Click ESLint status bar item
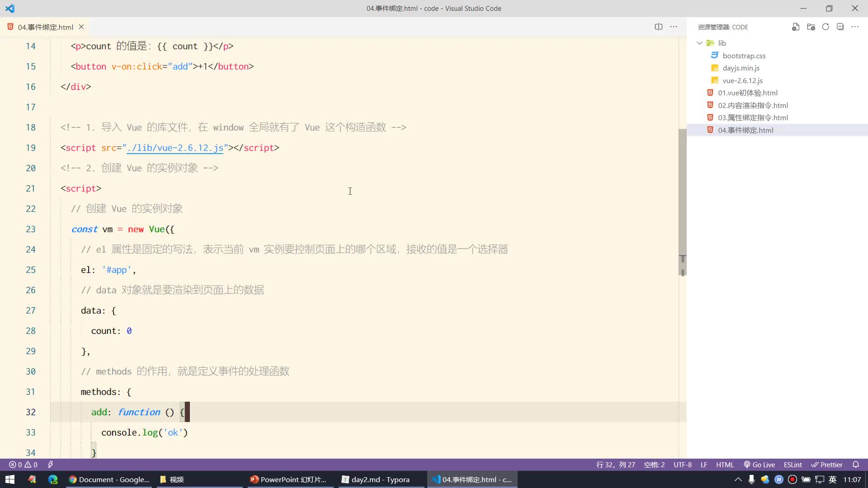The height and width of the screenshot is (488, 868). [793, 465]
